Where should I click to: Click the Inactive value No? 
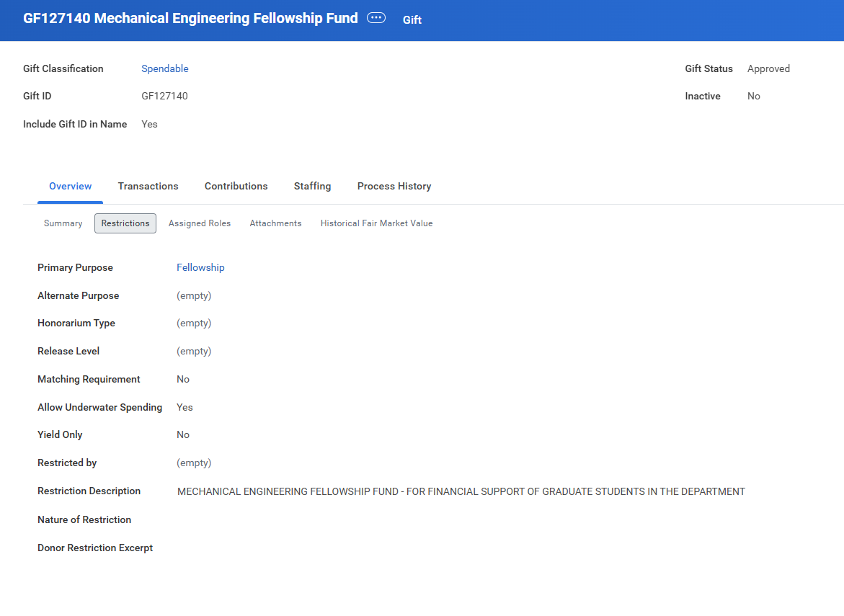tap(754, 96)
